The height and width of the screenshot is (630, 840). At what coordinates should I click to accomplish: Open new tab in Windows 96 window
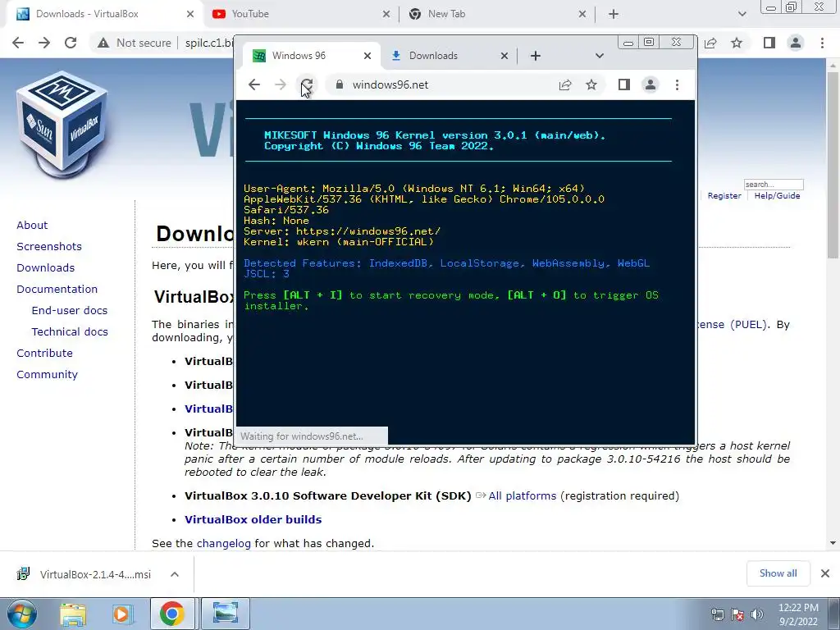click(x=536, y=56)
